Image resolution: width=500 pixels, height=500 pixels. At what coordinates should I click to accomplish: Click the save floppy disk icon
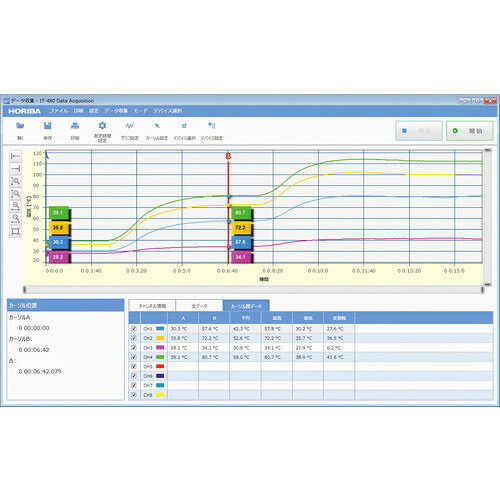48,126
